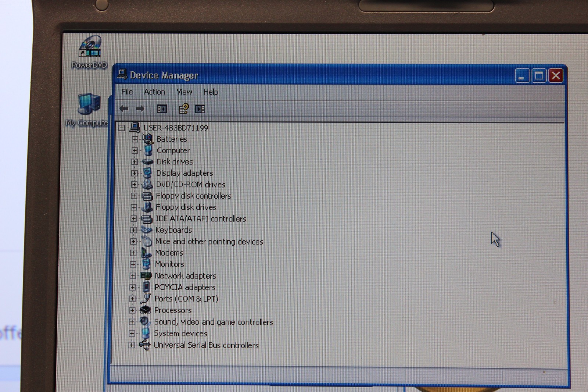Image resolution: width=588 pixels, height=392 pixels.
Task: Click the Processors chip icon
Action: pyautogui.click(x=145, y=310)
